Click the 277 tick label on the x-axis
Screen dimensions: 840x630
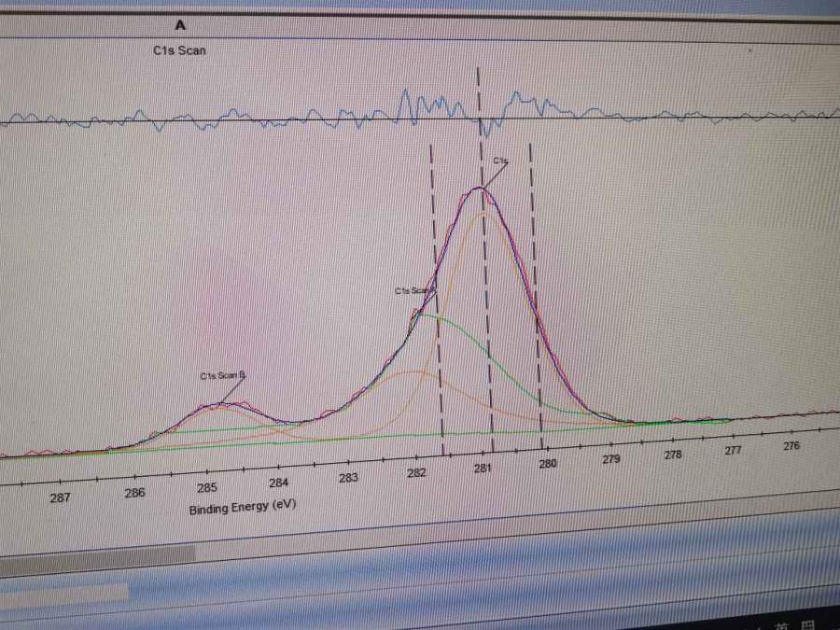(x=733, y=450)
